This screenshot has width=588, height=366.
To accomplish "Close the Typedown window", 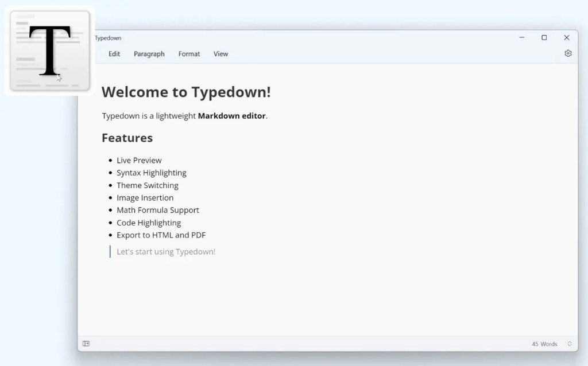I will pos(566,38).
